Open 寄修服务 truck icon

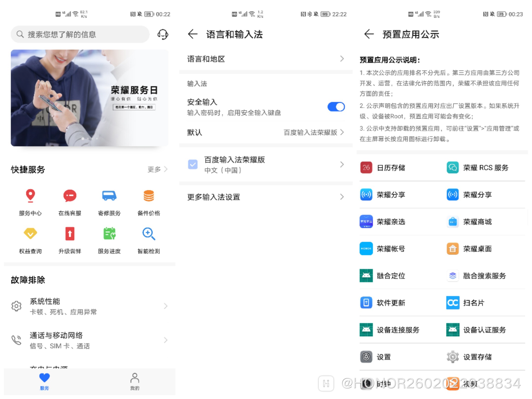pos(109,196)
